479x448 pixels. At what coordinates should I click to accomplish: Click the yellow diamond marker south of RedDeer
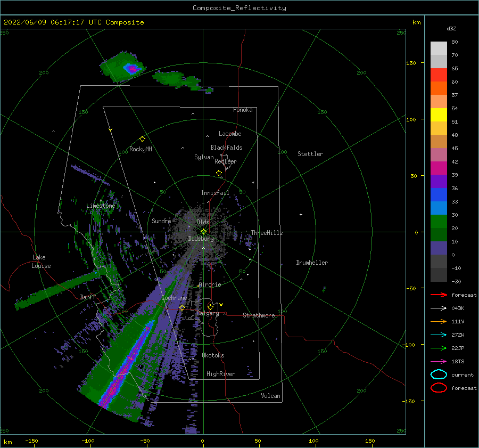(219, 173)
